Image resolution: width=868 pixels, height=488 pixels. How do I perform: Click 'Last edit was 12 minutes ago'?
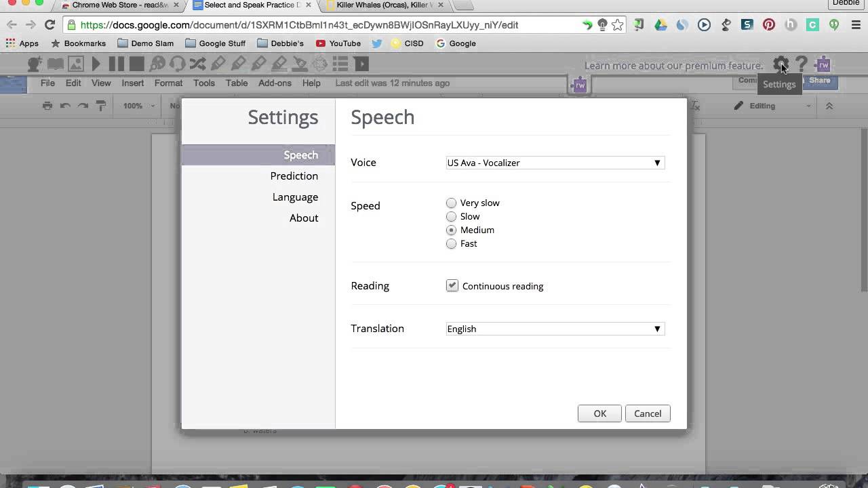[393, 83]
